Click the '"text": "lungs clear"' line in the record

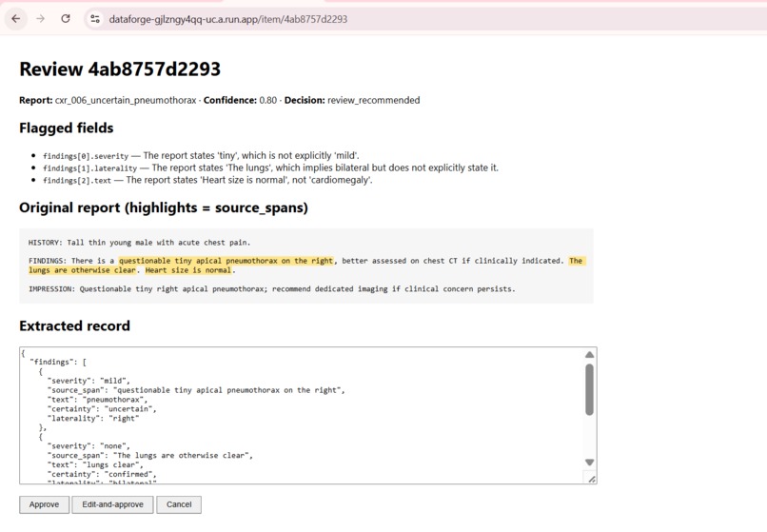coord(95,465)
